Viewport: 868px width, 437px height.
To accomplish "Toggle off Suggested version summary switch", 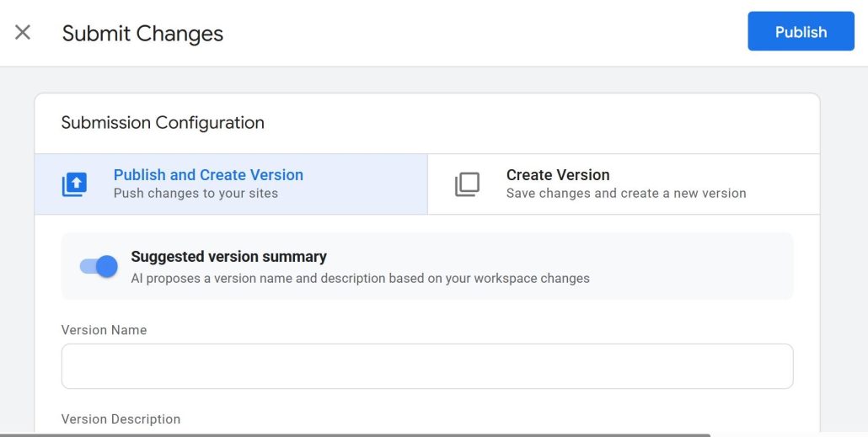I will coord(99,267).
